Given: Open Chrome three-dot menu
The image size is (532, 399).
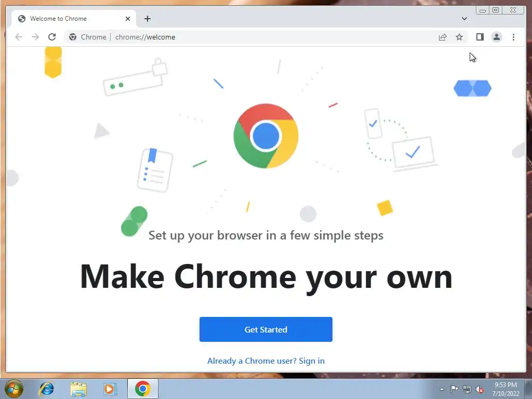Looking at the screenshot, I should pos(514,37).
